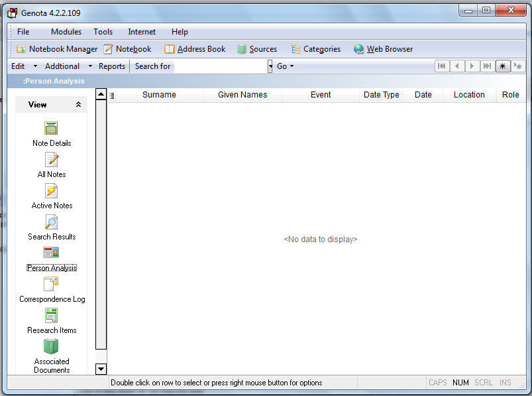Open the Note Details view icon
Screen dimensions: 532x396
(x=51, y=128)
